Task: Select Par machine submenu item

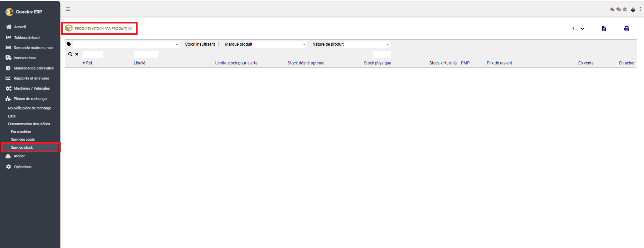Action: (x=21, y=132)
